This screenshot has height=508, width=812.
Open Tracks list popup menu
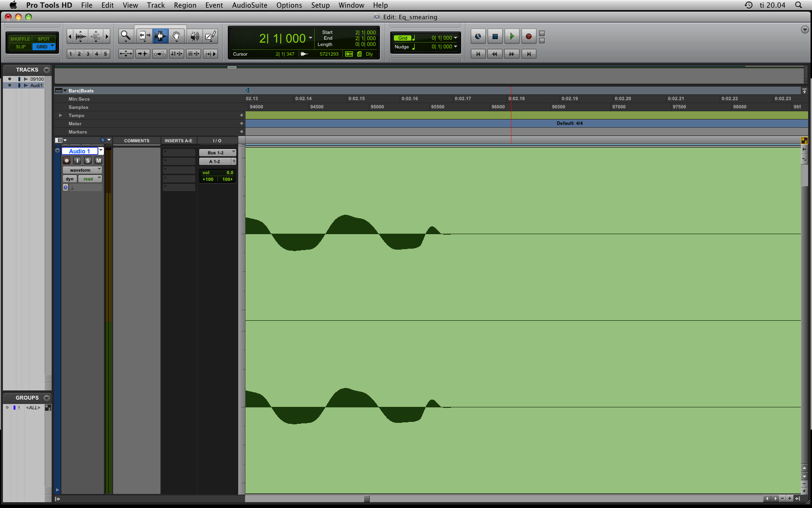coord(47,70)
